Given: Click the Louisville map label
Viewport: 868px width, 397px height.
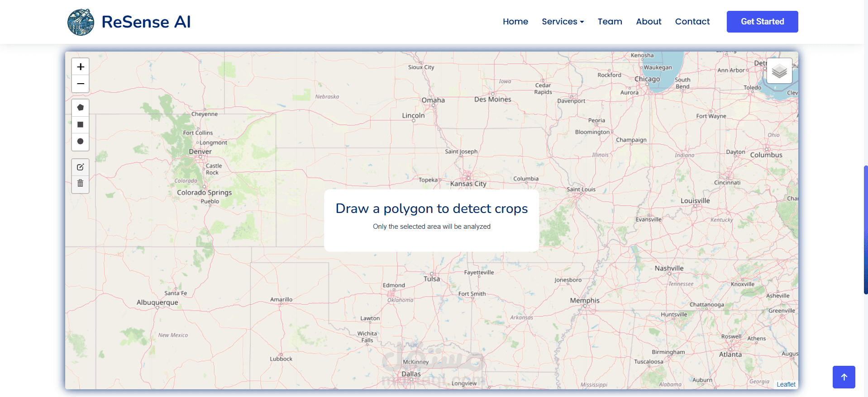Looking at the screenshot, I should tap(695, 201).
